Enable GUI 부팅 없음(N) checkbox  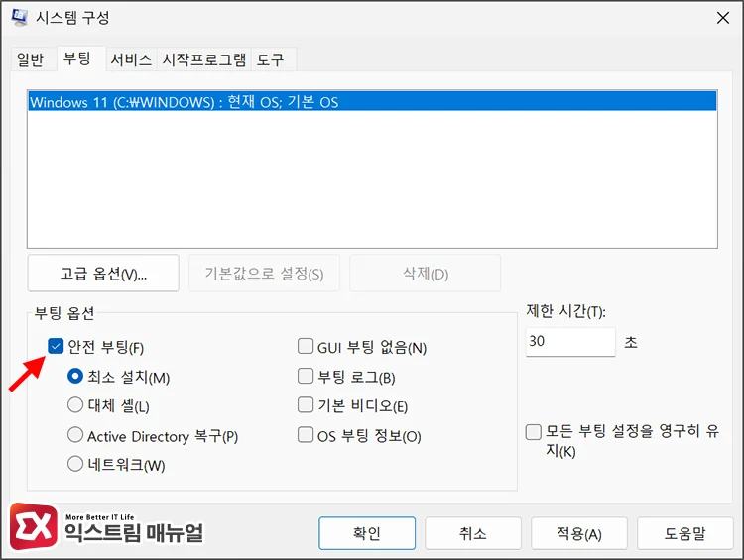tap(306, 346)
